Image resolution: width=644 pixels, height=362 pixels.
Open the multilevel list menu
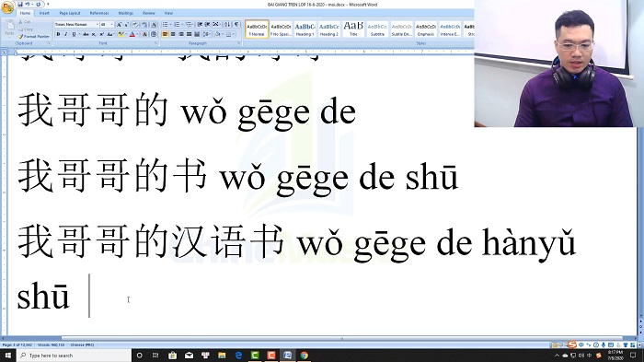189,24
